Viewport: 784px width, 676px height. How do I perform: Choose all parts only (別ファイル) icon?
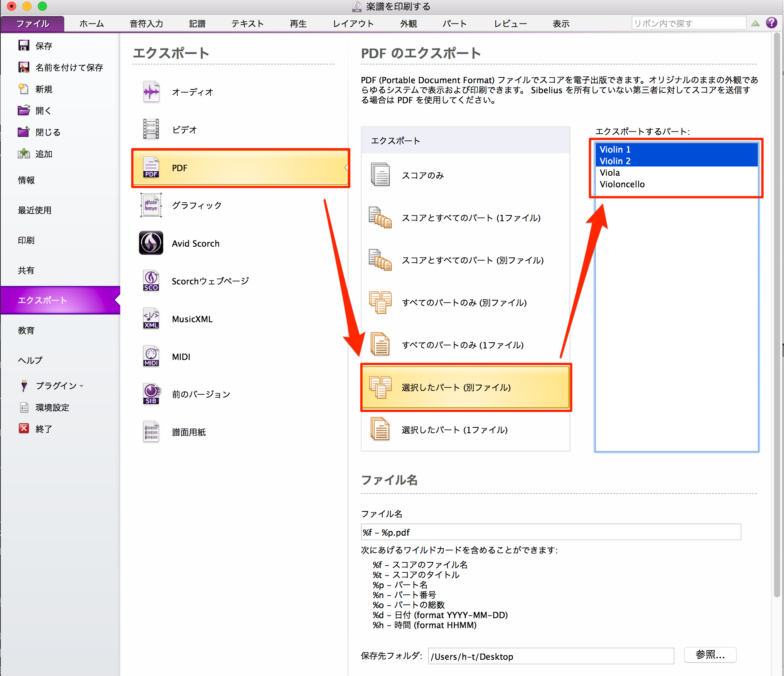coord(381,302)
